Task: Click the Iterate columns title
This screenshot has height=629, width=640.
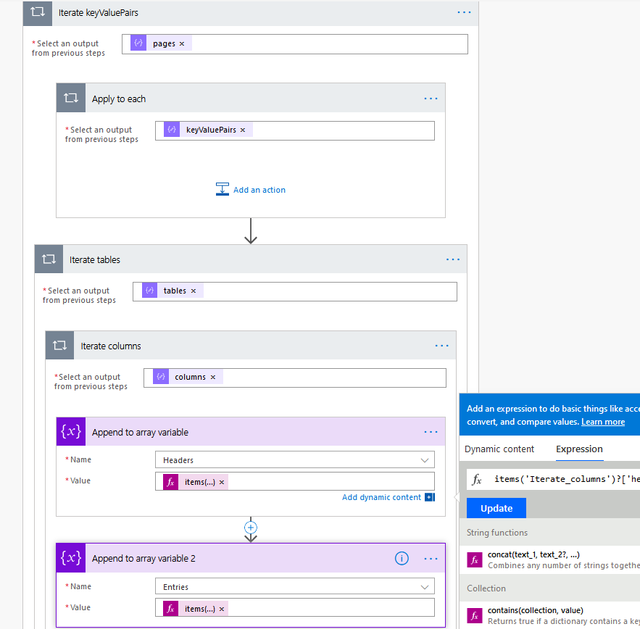Action: point(111,346)
